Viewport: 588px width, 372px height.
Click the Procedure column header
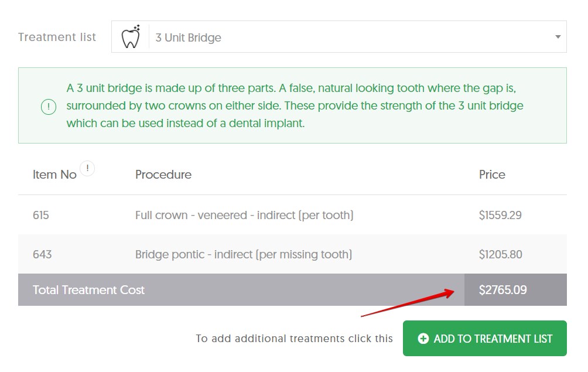(163, 175)
